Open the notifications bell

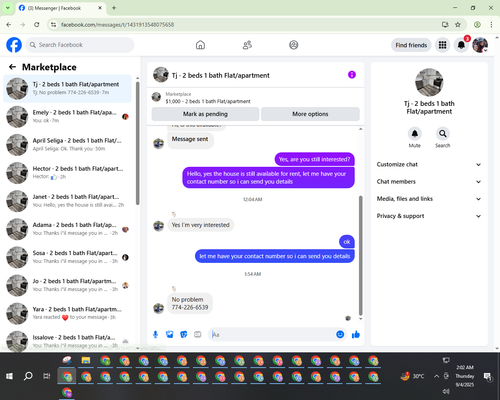461,45
